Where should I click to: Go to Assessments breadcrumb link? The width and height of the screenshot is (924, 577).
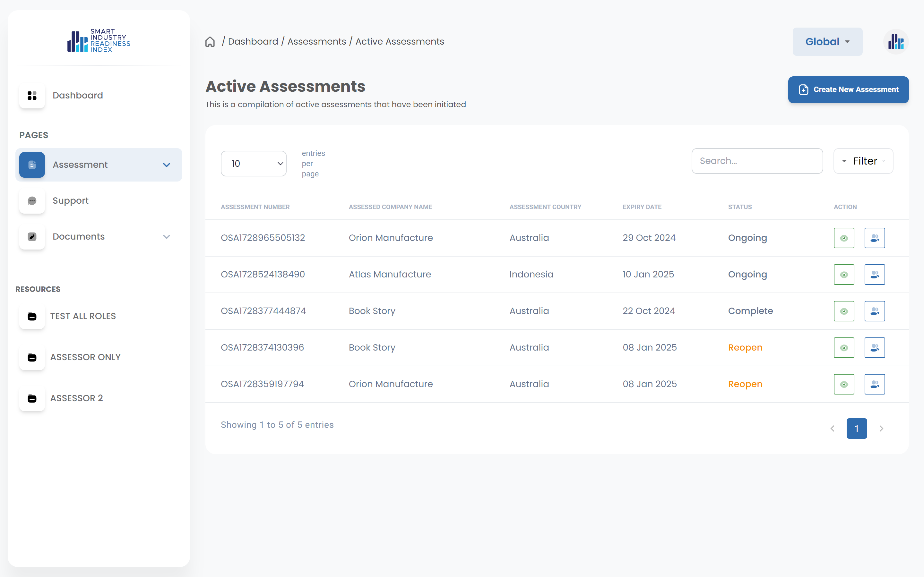click(x=316, y=42)
